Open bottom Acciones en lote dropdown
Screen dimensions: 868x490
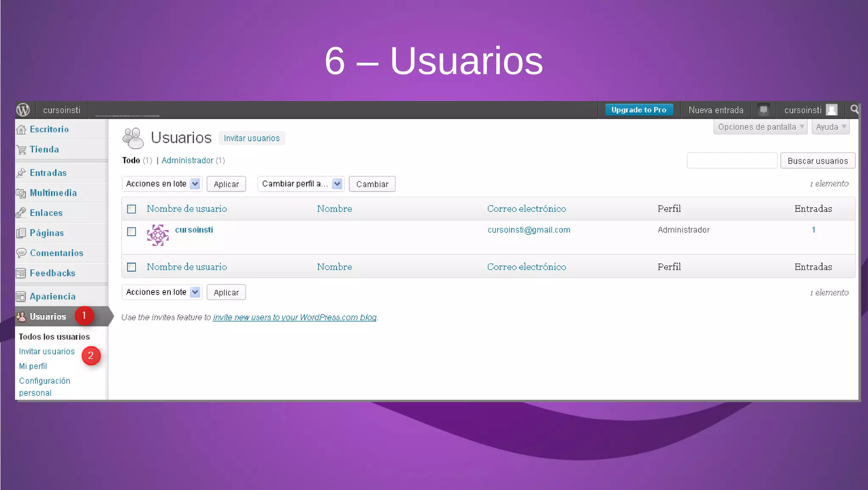162,292
